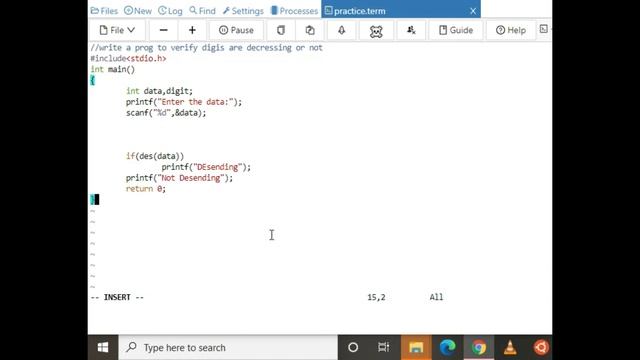Screen dimensions: 640x360
Task: Click the comment line '//write a prog to verify'
Action: pos(207,48)
